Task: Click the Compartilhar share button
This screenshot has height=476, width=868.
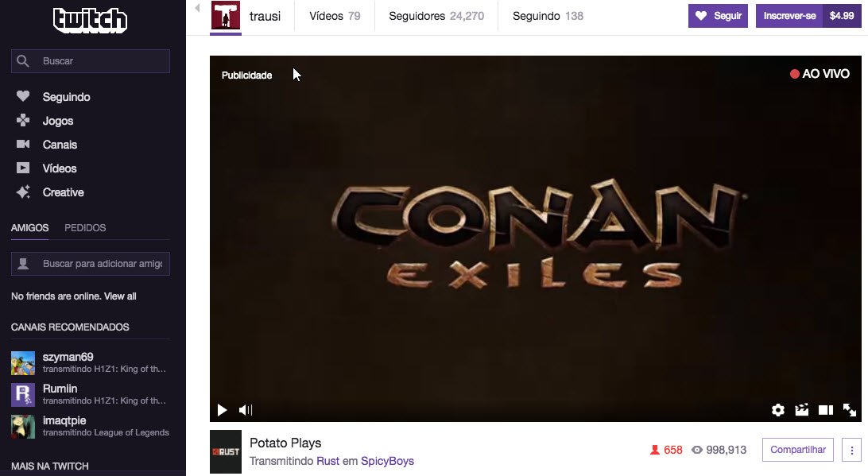Action: [798, 450]
